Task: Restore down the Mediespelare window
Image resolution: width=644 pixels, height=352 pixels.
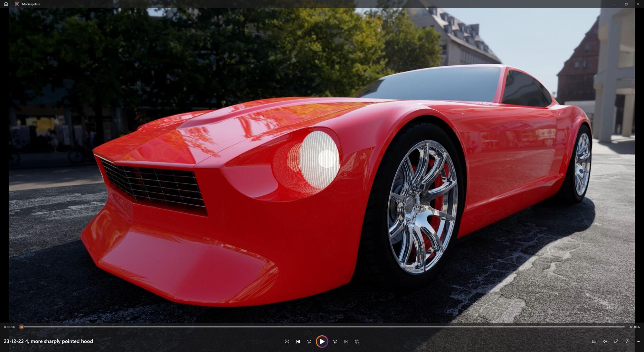Action: click(626, 4)
